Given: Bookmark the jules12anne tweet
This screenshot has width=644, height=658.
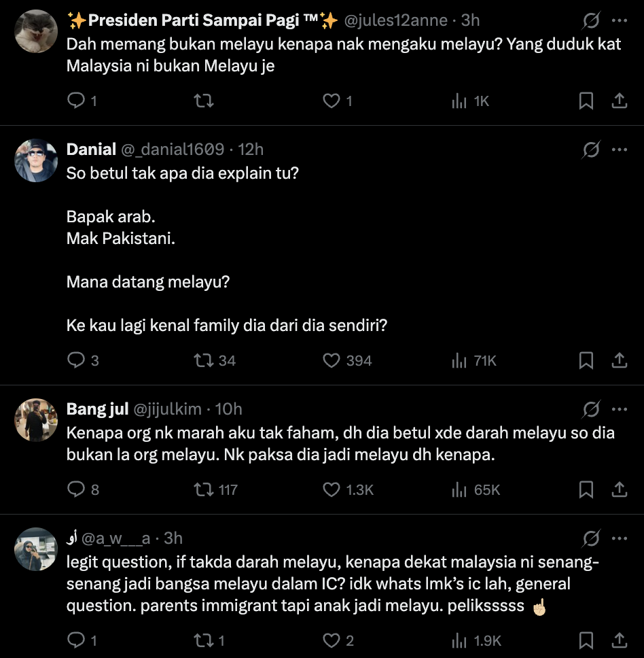Looking at the screenshot, I should point(586,101).
